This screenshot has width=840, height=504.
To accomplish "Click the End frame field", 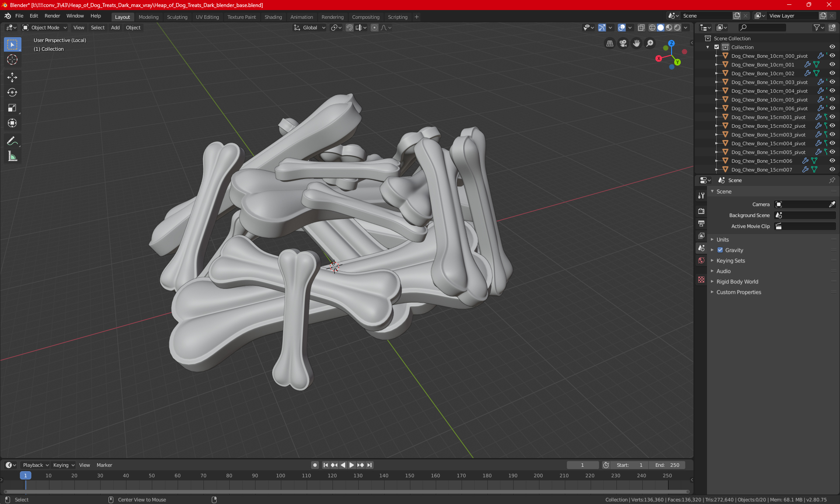I will tap(667, 465).
